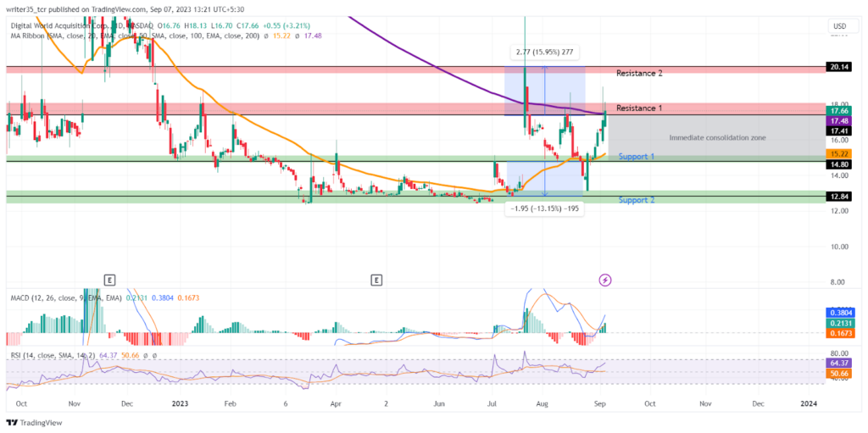This screenshot has height=433, width=868.
Task: Click the 2023 label on the time axis
Action: click(x=181, y=403)
